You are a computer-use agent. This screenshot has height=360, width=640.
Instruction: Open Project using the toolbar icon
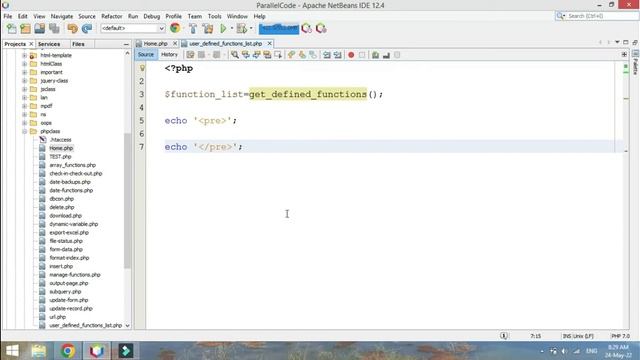(x=40, y=28)
